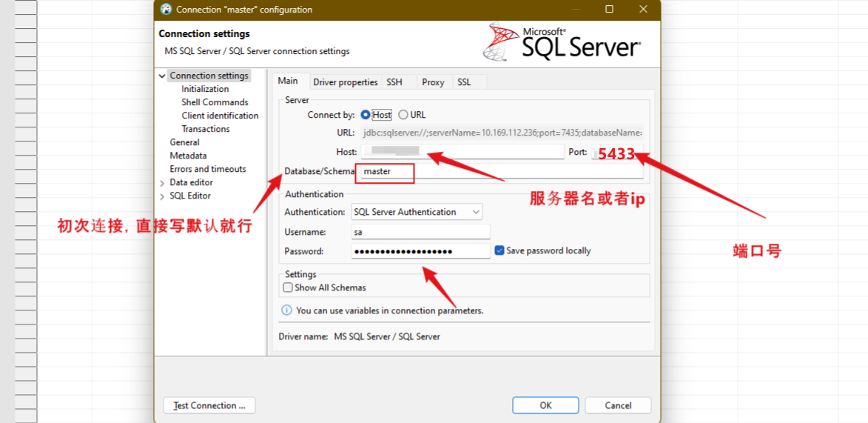Image resolution: width=868 pixels, height=423 pixels.
Task: Open the SSH tab
Action: (x=394, y=82)
